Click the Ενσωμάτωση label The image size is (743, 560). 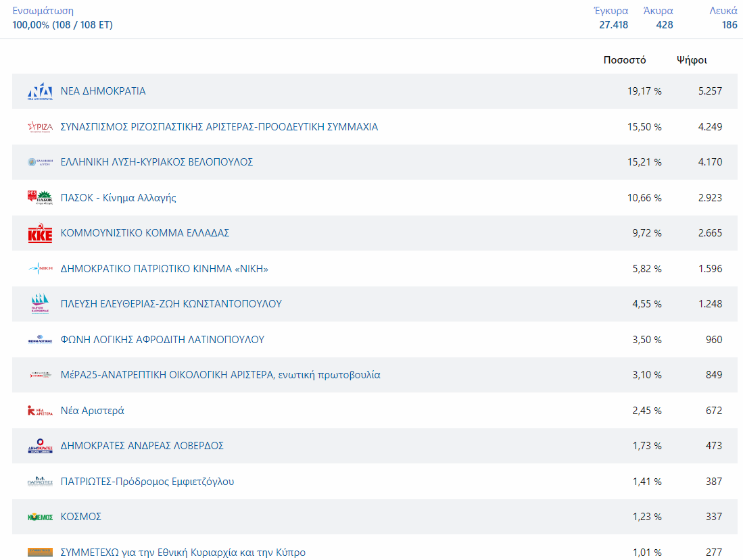click(x=43, y=11)
